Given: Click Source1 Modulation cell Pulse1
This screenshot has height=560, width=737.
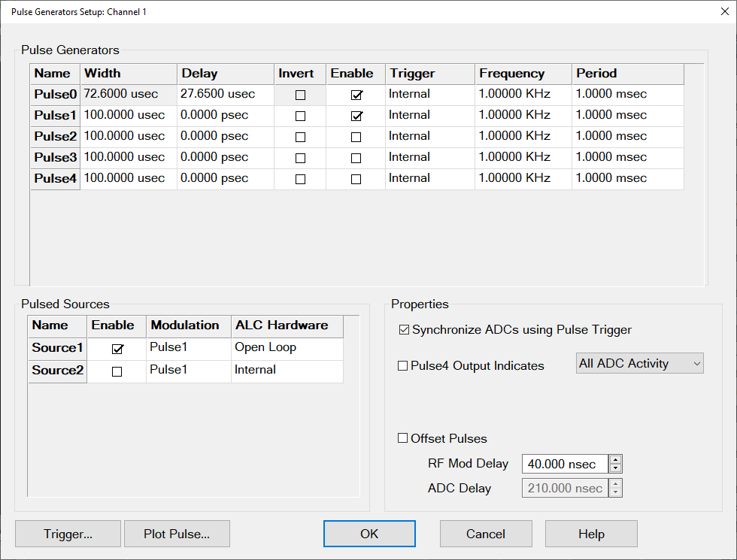Looking at the screenshot, I should 188,348.
